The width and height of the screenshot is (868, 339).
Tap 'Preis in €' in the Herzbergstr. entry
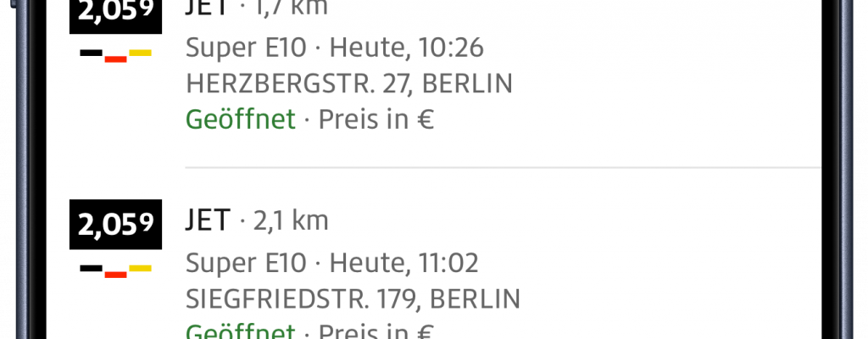click(376, 119)
